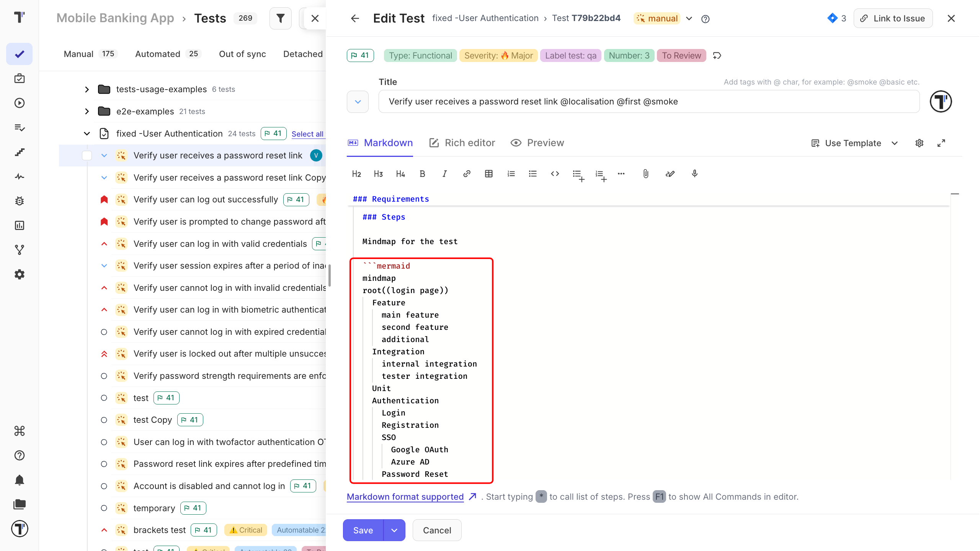Expand the e2e-examples folder
The width and height of the screenshot is (980, 551).
tap(87, 111)
